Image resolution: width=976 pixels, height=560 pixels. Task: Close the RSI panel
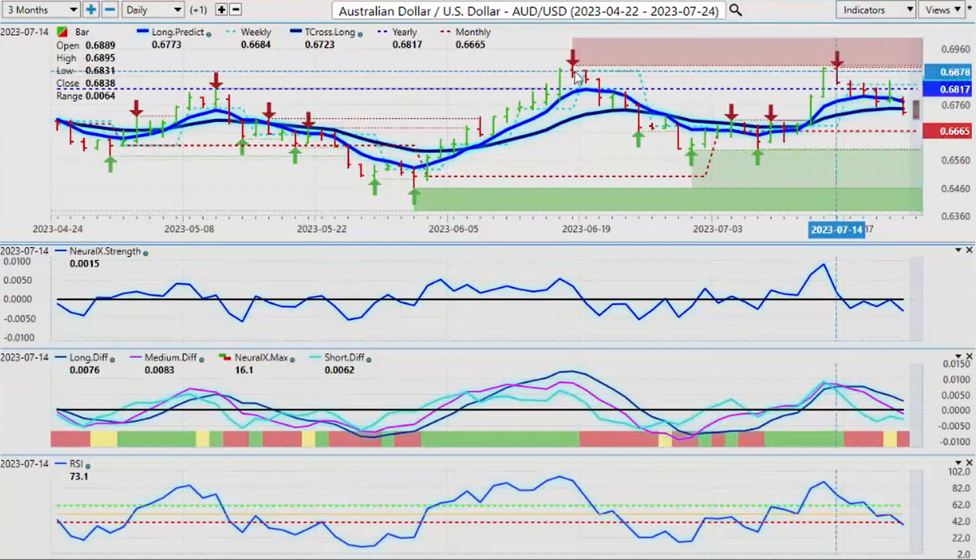tap(969, 463)
